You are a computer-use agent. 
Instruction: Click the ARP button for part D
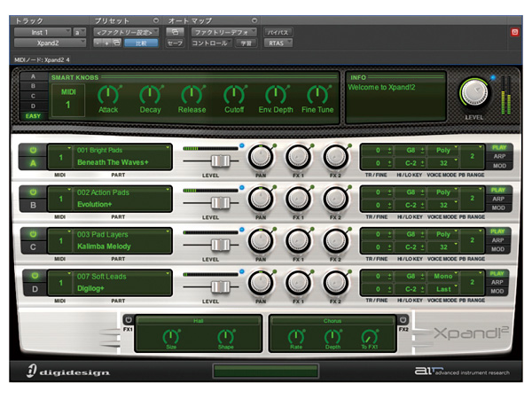pyautogui.click(x=497, y=282)
